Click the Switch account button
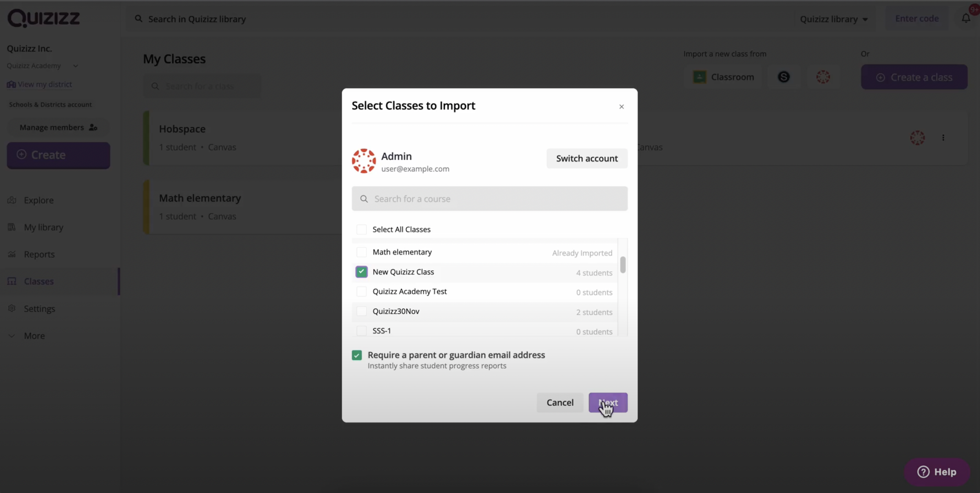The width and height of the screenshot is (980, 493). pos(587,159)
